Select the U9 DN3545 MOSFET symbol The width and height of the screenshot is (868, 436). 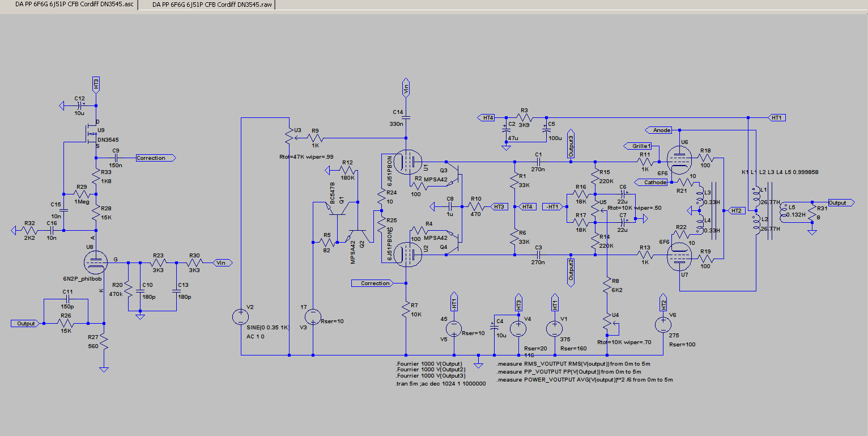coord(92,134)
